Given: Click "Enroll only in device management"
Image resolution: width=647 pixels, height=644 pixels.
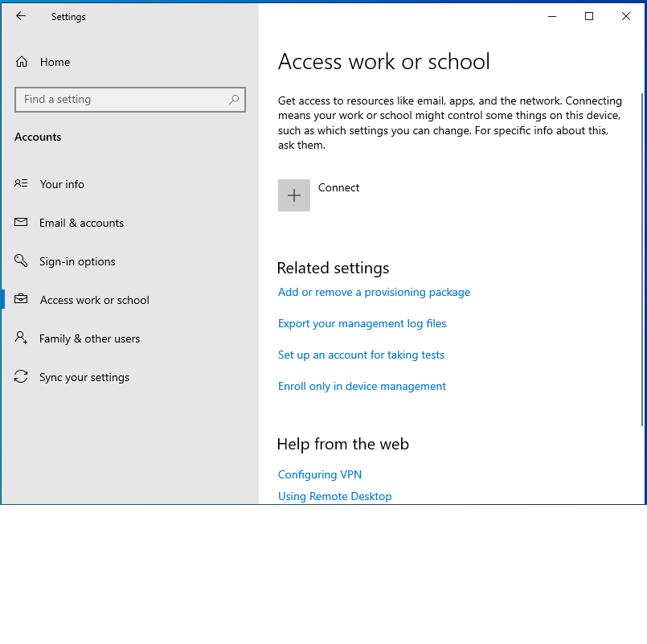Looking at the screenshot, I should tap(362, 386).
